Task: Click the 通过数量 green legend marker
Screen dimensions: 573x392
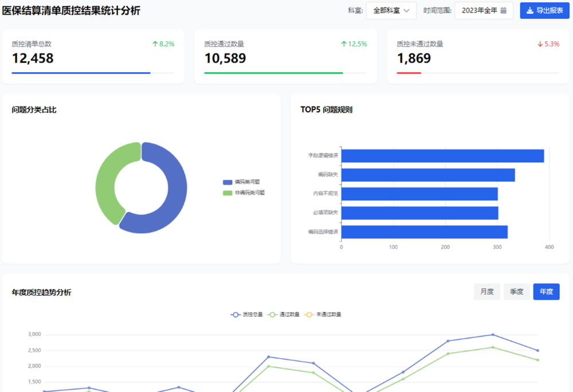Action: tap(272, 314)
